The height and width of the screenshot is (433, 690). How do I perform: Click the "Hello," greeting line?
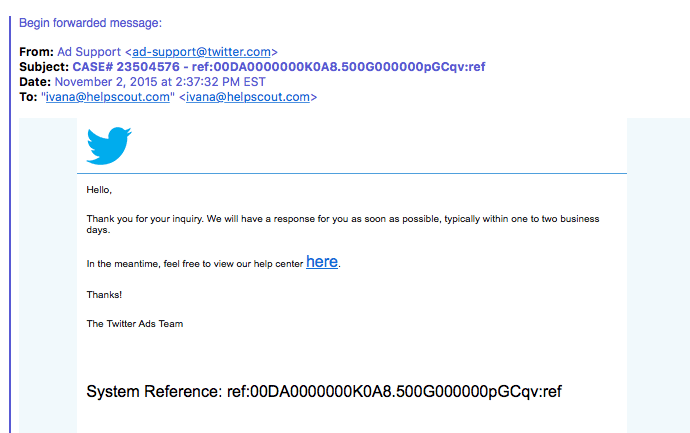[99, 189]
